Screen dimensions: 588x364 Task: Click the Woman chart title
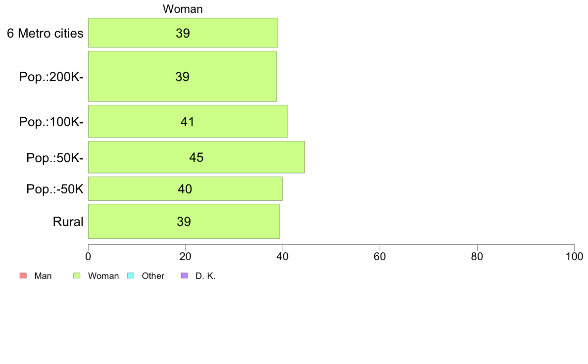[x=183, y=9]
